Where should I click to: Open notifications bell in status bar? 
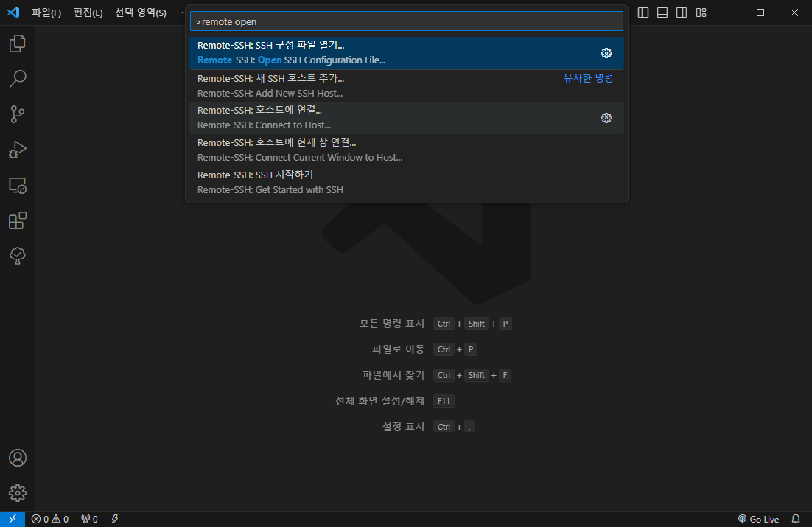[796, 519]
